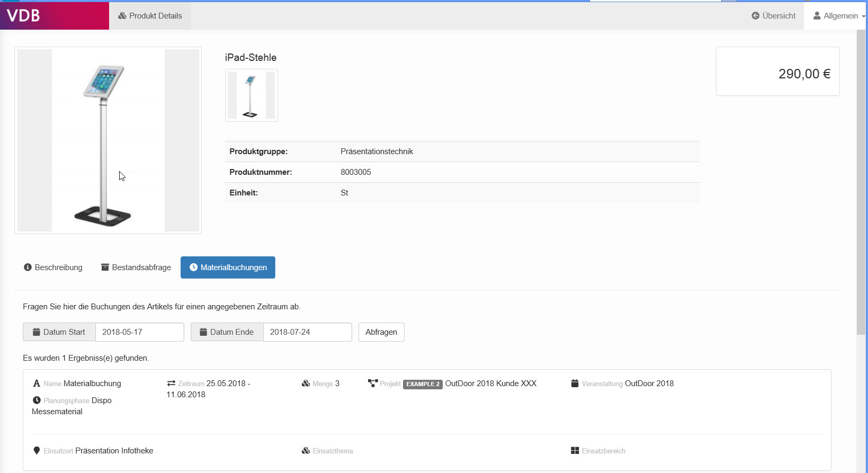Click the cubes icon beside Einsatzthema
This screenshot has height=473, width=868.
click(x=306, y=451)
